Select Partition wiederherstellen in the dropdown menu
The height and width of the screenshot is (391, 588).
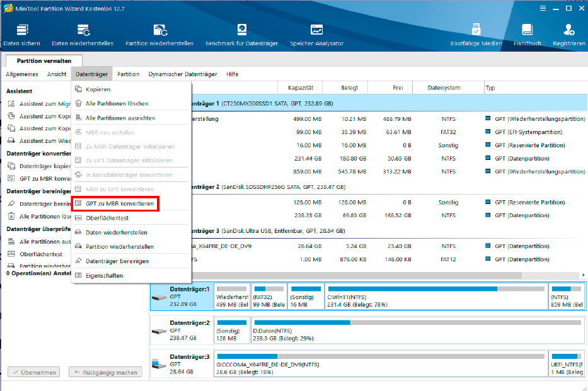point(131,247)
